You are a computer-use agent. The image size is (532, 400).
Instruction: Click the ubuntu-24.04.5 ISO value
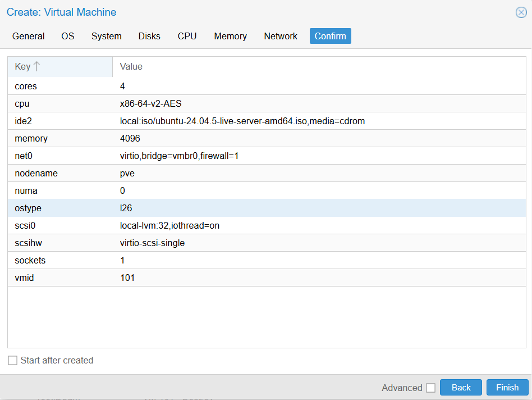tap(242, 121)
